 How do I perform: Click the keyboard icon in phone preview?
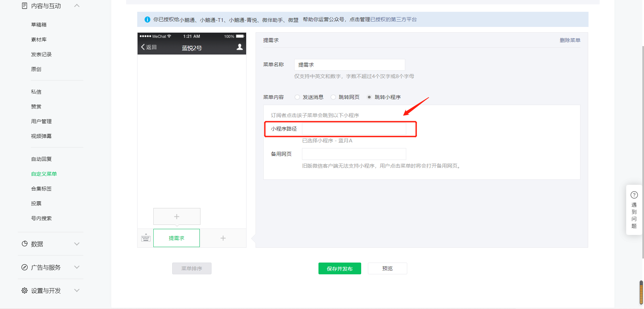tap(146, 238)
